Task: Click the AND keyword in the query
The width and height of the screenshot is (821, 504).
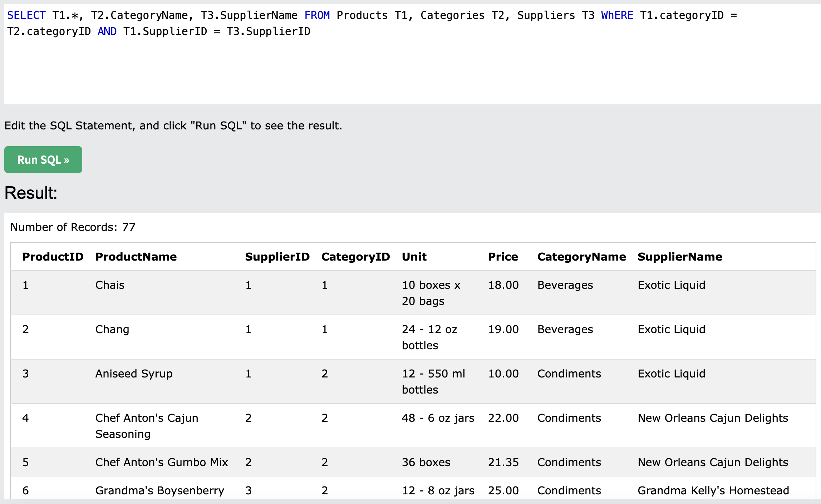Action: pos(107,31)
